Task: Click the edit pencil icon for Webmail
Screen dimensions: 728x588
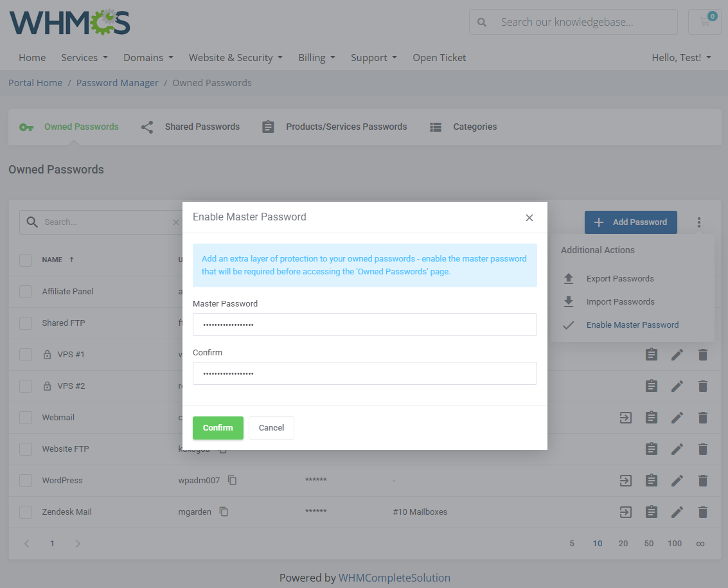Action: [677, 418]
